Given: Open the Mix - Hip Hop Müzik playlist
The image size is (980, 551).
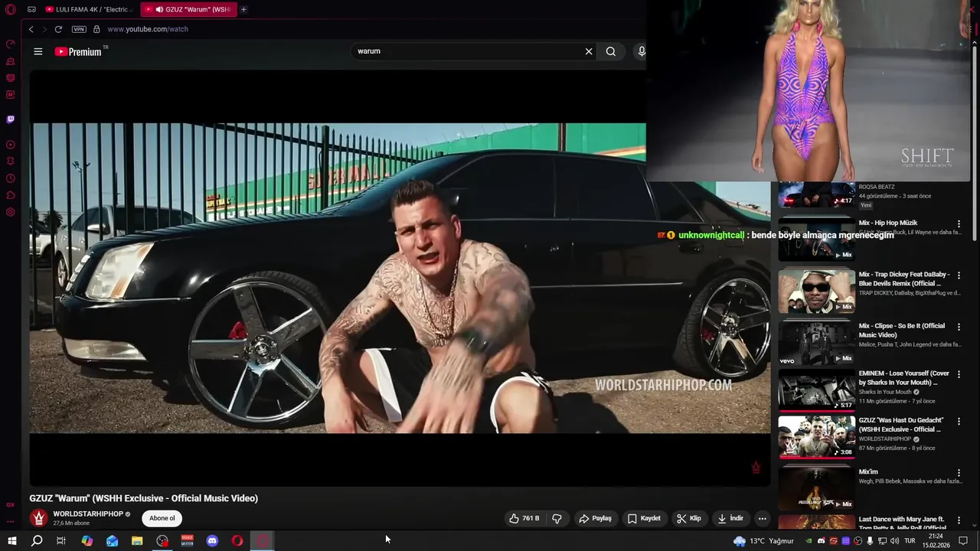Looking at the screenshot, I should click(817, 239).
